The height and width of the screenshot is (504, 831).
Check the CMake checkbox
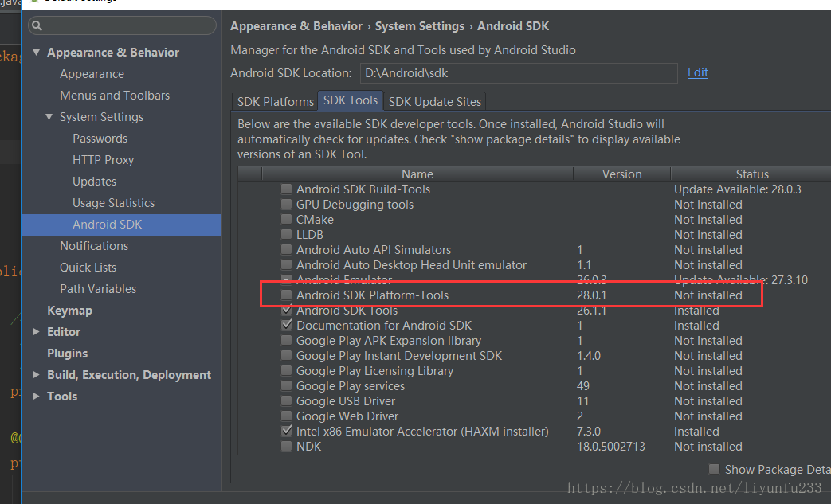(x=286, y=219)
